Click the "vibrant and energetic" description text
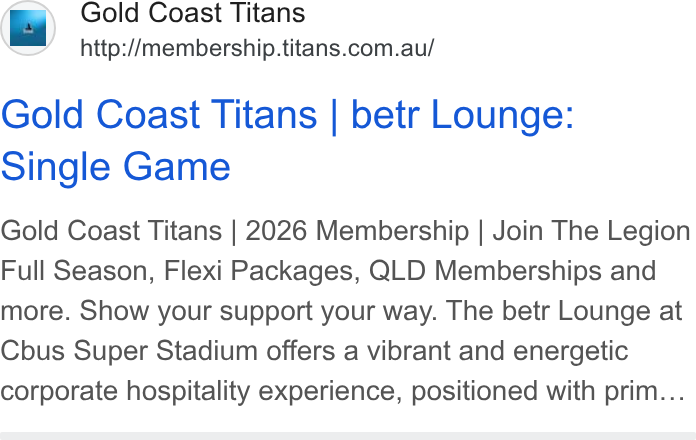This screenshot has height=440, width=696. click(x=497, y=351)
